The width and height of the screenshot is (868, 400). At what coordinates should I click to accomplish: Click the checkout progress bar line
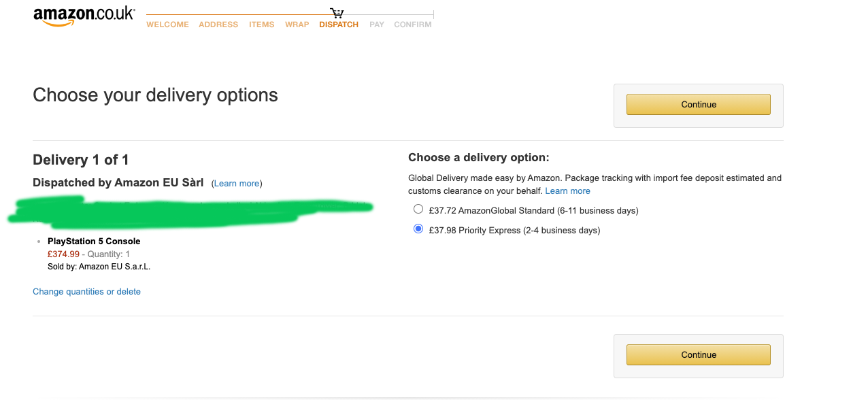point(290,14)
